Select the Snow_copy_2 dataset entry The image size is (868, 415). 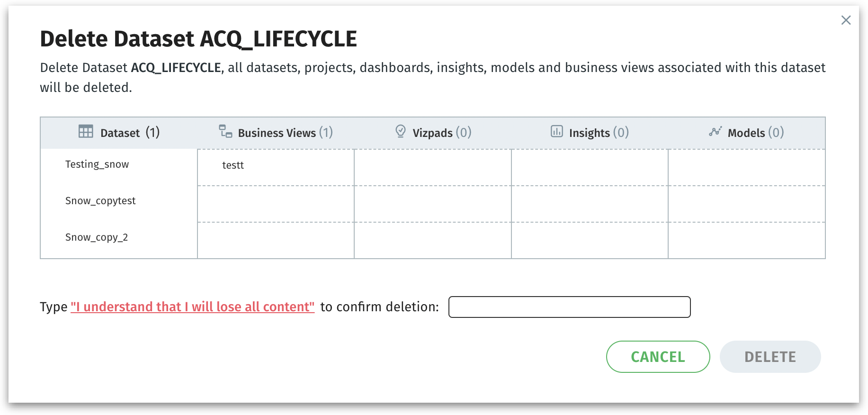pos(97,237)
